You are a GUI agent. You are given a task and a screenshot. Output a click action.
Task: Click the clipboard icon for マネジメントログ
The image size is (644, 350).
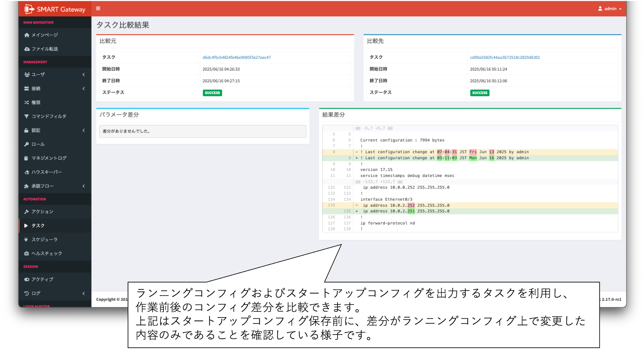pyautogui.click(x=26, y=158)
